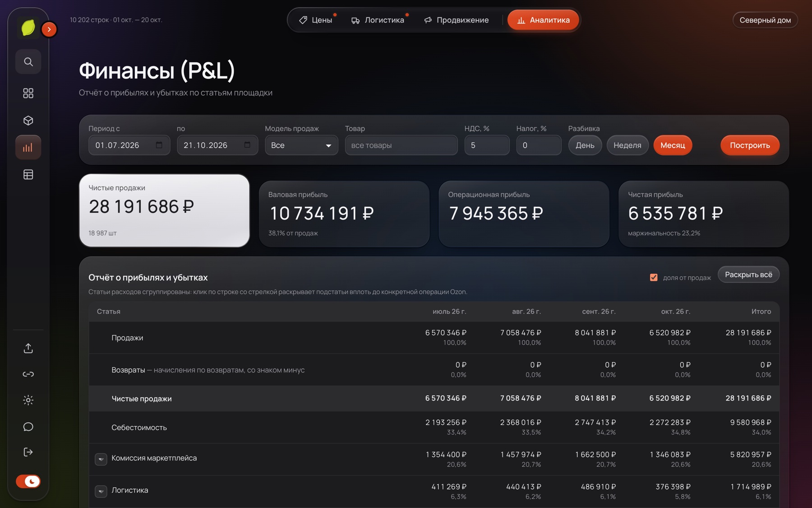Click the Итого column header
Screen dimensions: 812x508
[761, 312]
